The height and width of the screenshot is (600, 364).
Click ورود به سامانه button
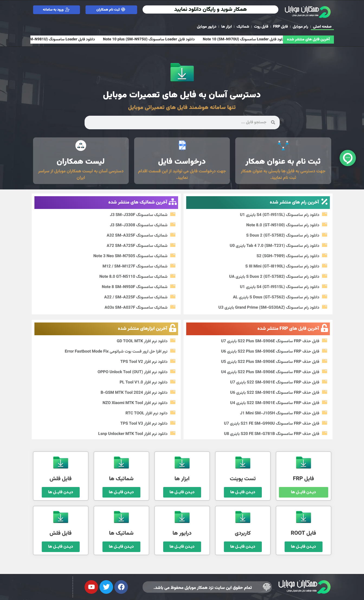[56, 9]
